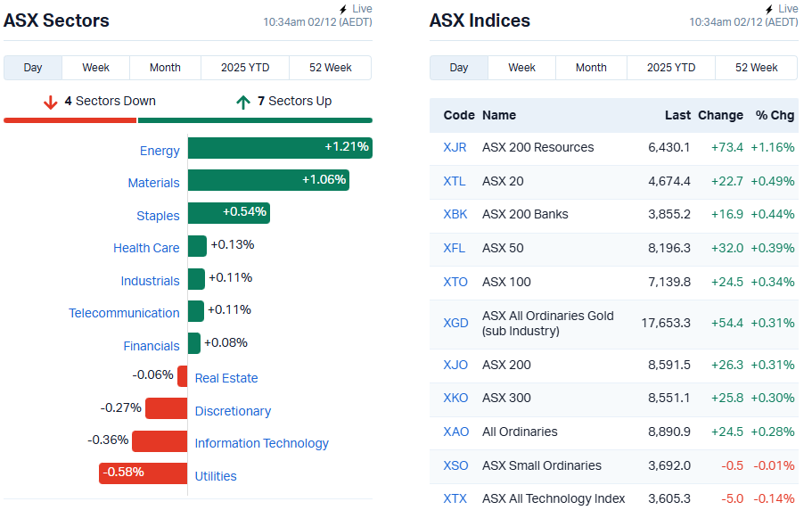812x510 pixels.
Task: Click the '4 Sectors Down' label
Action: 111,101
